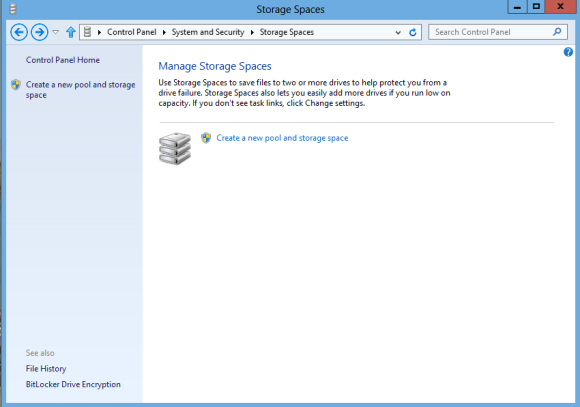Open the Help question mark icon

[568, 52]
